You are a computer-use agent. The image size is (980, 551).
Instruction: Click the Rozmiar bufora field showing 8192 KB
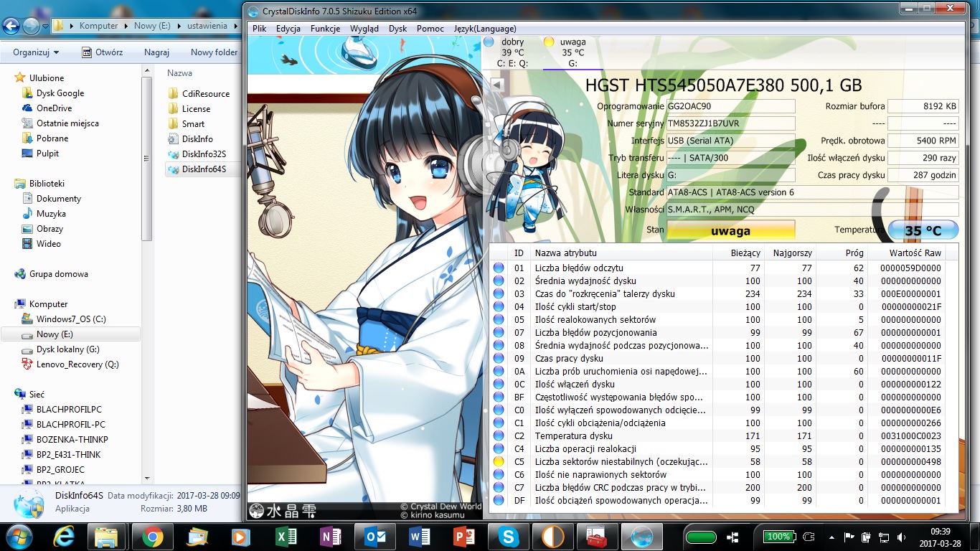(923, 106)
